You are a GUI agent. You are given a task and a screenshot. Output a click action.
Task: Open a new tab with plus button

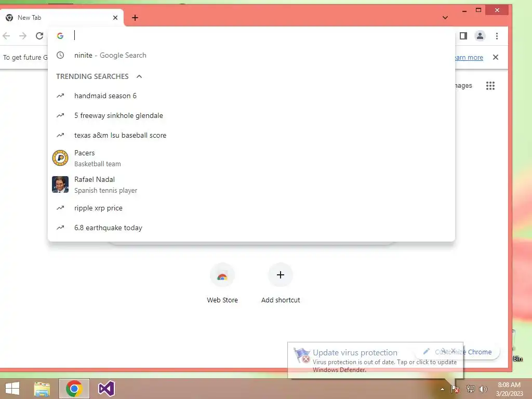click(x=135, y=18)
